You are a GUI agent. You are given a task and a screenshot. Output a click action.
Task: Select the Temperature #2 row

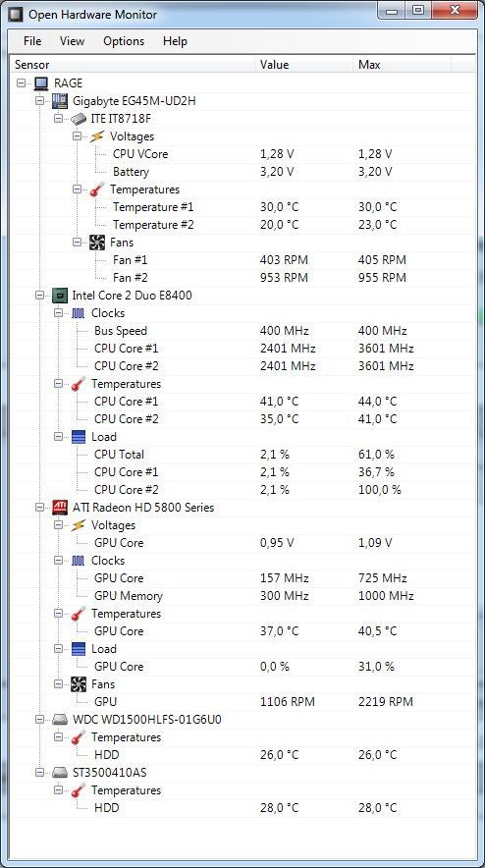click(x=242, y=225)
